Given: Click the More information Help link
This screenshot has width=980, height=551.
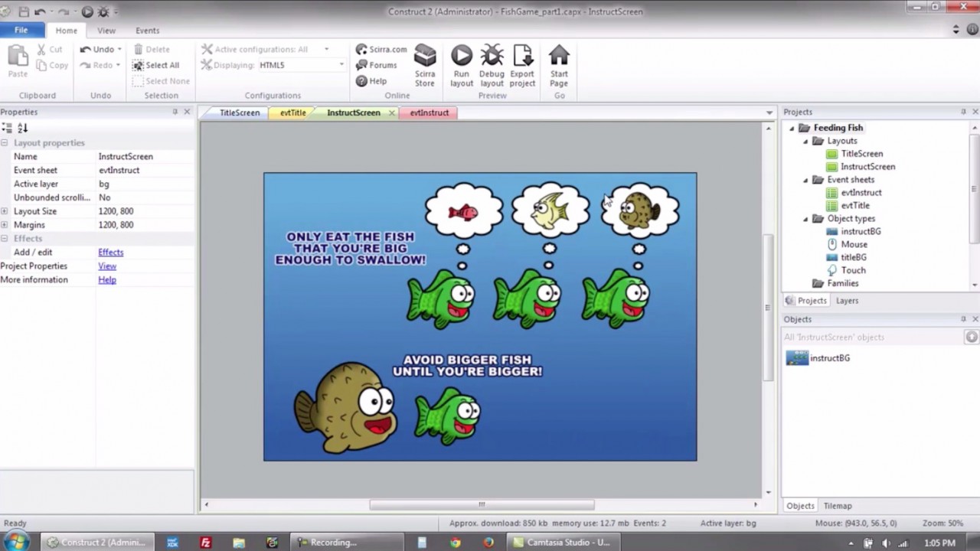Looking at the screenshot, I should (x=107, y=280).
